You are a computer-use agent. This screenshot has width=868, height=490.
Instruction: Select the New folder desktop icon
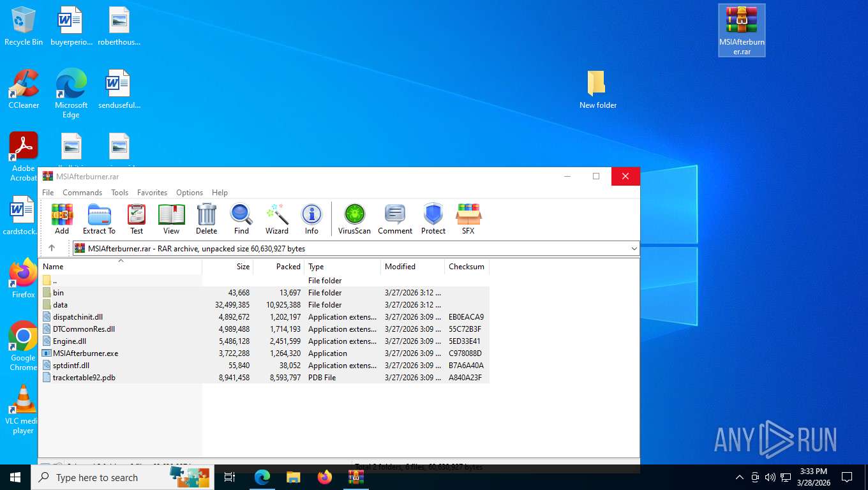597,90
